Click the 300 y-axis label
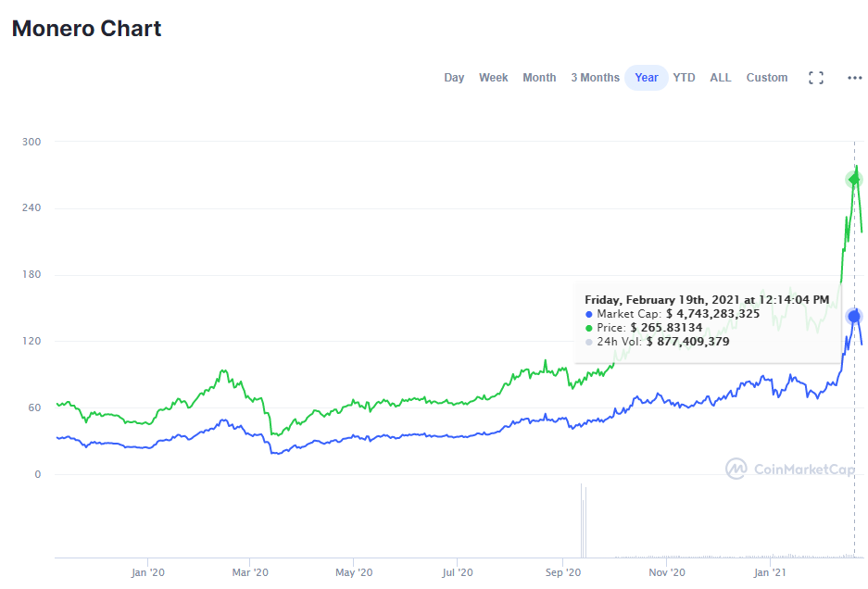 31,142
